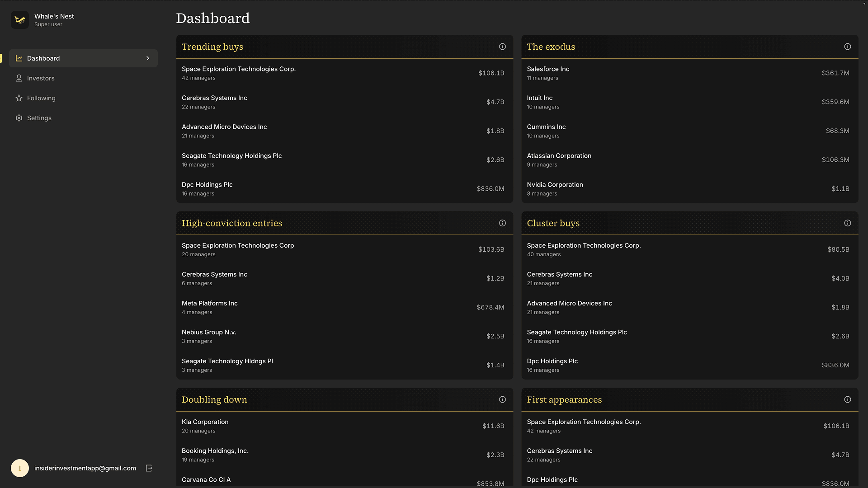Open Seagate Technology Holdings in Cluster buys
The image size is (868, 488).
coord(690,336)
